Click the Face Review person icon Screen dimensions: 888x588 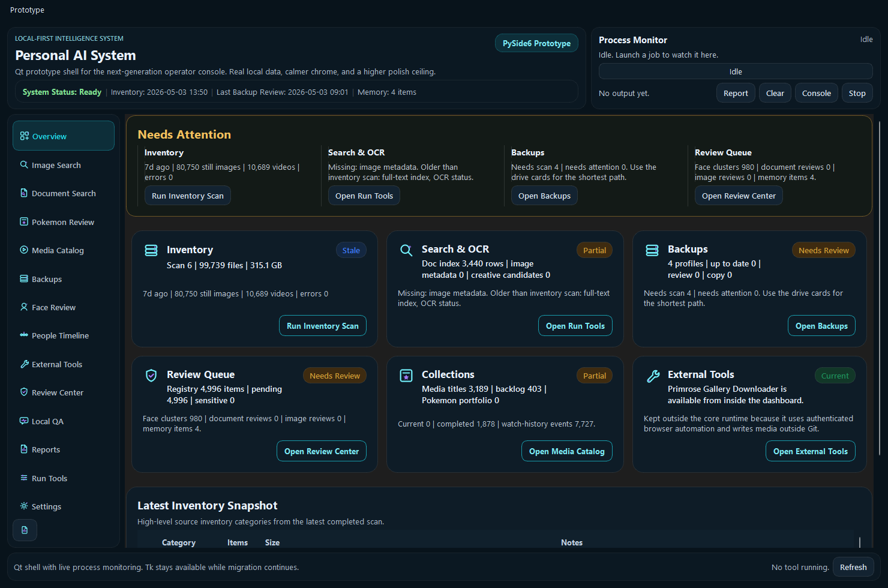24,307
